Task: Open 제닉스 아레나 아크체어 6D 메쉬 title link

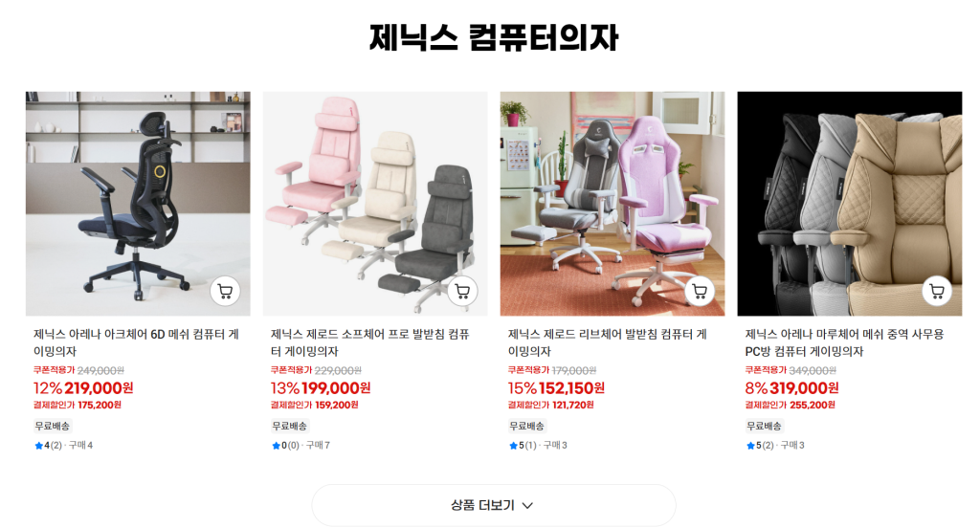Action: click(136, 342)
